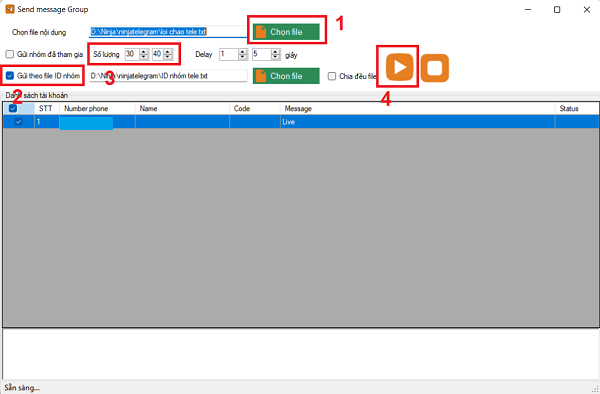Decrease Số lượng value 30 with down arrow
The height and width of the screenshot is (394, 600).
pos(143,57)
